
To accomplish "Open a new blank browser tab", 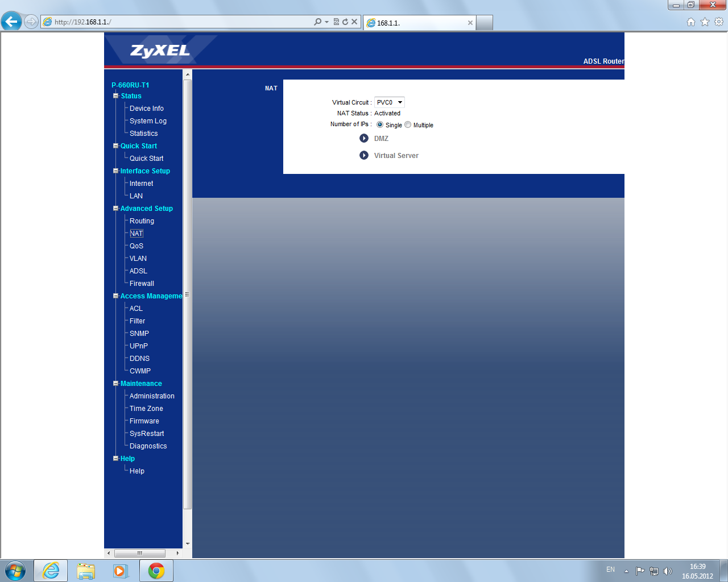I will (x=484, y=23).
